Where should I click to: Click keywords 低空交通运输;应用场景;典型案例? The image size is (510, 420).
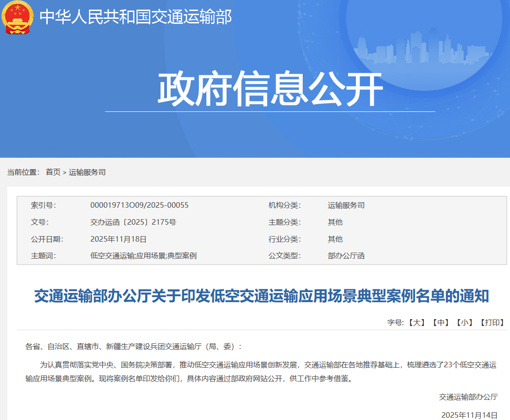click(143, 256)
